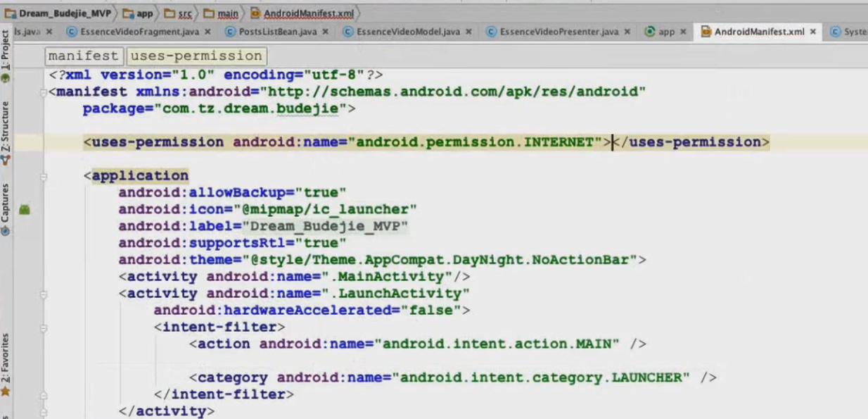868x419 pixels.
Task: Click the star icon under Favorites
Action: click(x=6, y=391)
